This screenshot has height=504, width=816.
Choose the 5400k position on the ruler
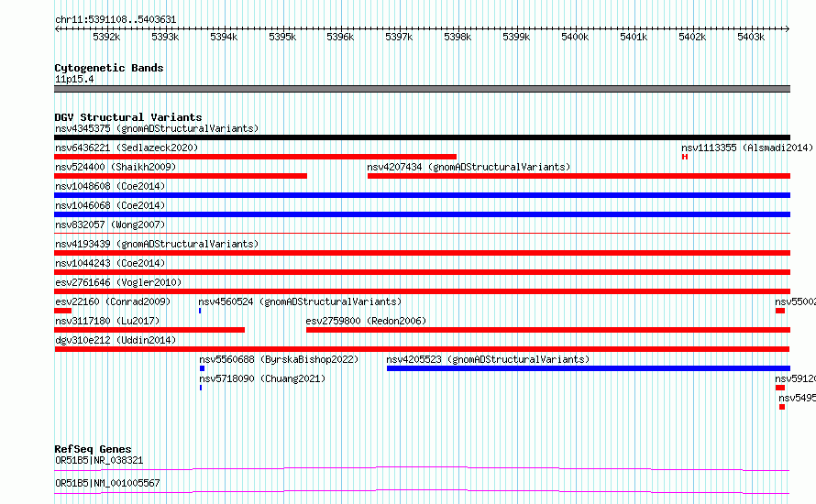575,37
